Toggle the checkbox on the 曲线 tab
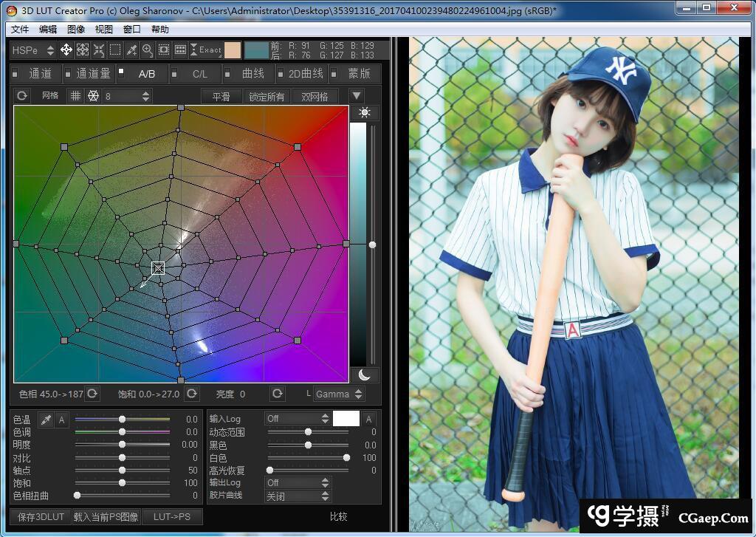Image resolution: width=756 pixels, height=537 pixels. point(227,74)
